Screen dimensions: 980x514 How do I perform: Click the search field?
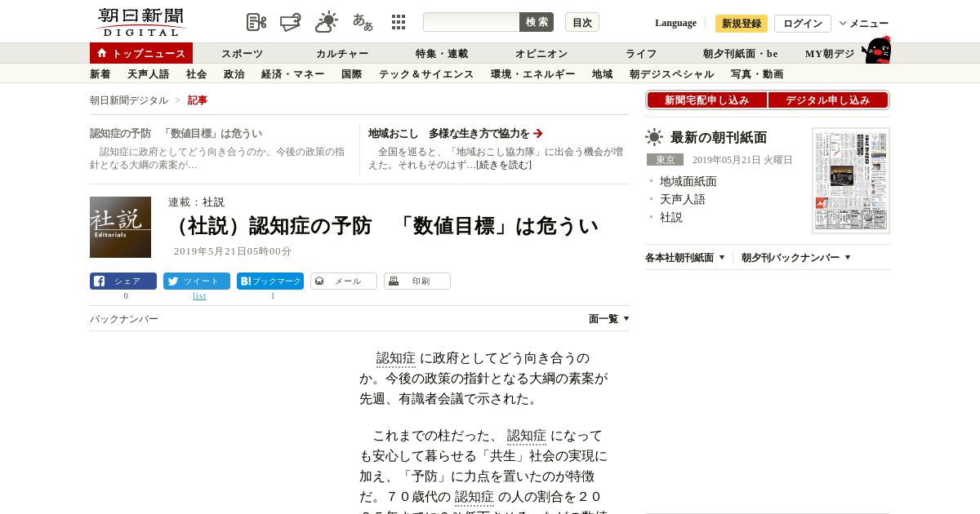(471, 22)
